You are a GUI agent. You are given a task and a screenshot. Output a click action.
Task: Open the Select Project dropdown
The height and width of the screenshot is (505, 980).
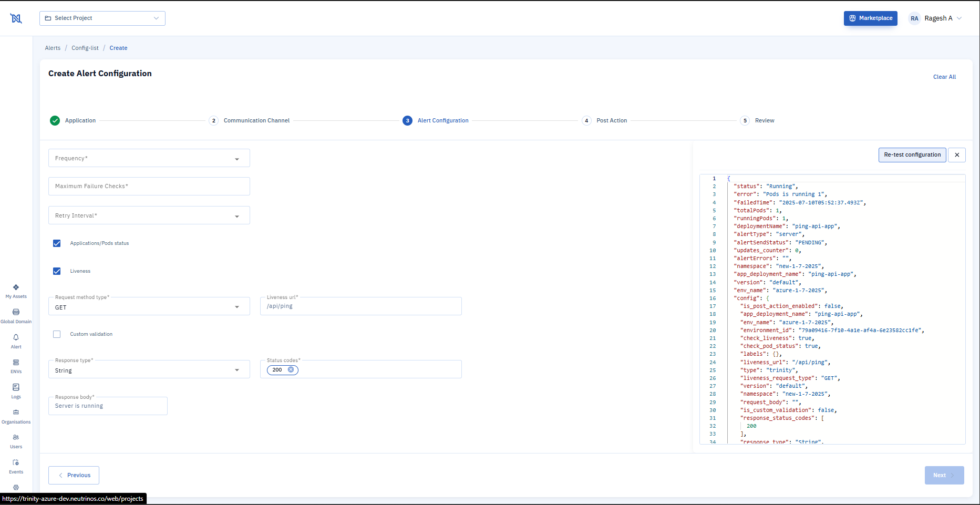[102, 18]
